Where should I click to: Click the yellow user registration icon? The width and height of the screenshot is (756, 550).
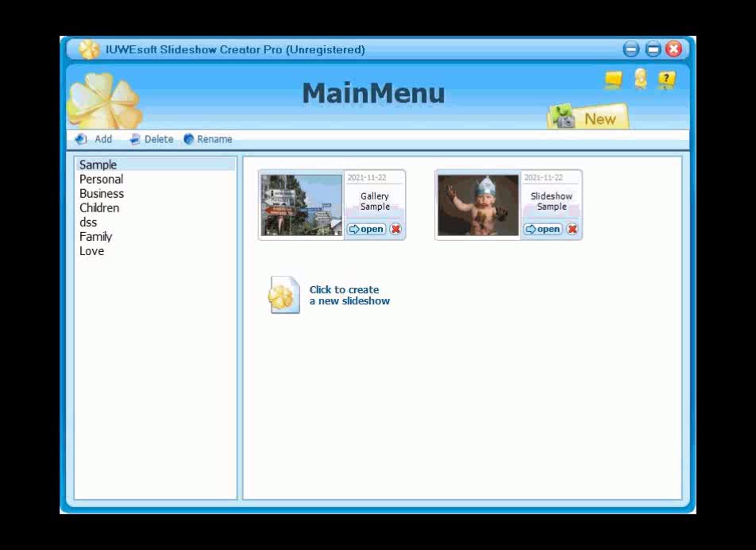pos(641,79)
